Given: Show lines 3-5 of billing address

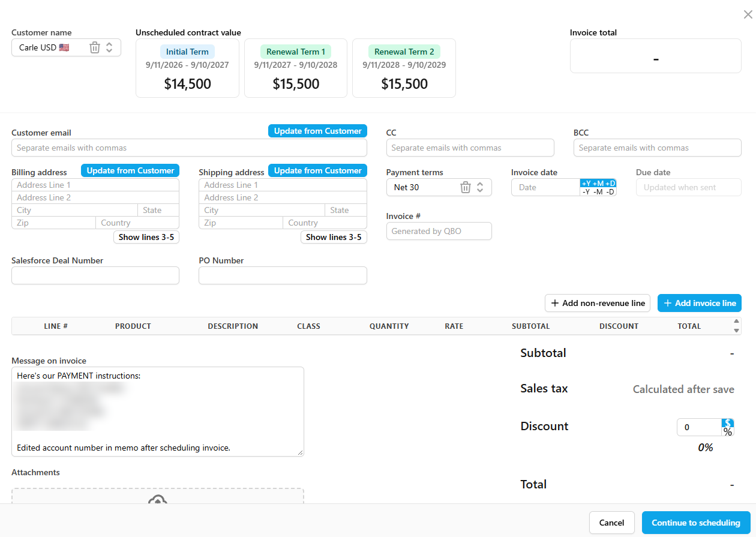Looking at the screenshot, I should (146, 237).
